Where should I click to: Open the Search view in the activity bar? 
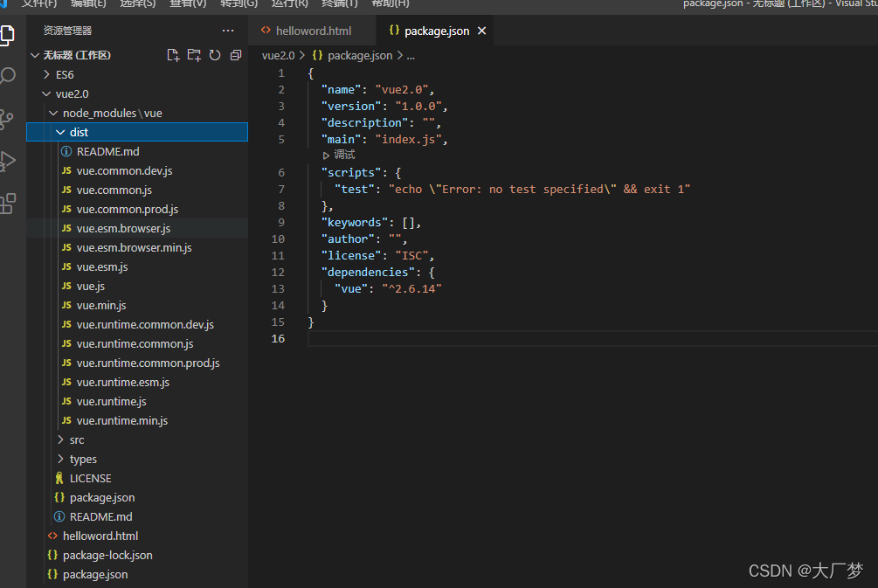point(9,76)
